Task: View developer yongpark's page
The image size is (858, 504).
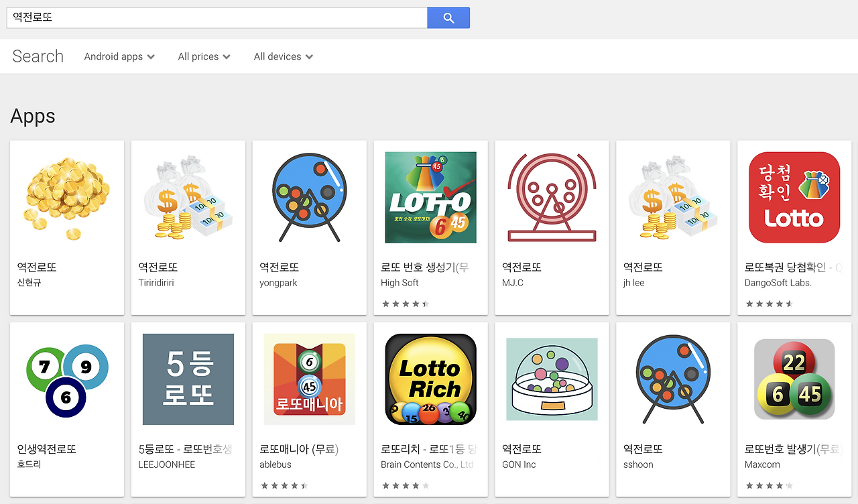Action: coord(278,283)
